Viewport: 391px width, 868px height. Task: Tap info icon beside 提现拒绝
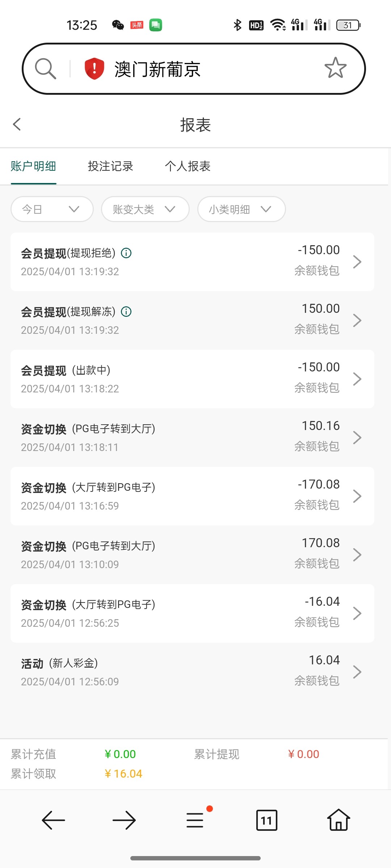click(x=126, y=253)
